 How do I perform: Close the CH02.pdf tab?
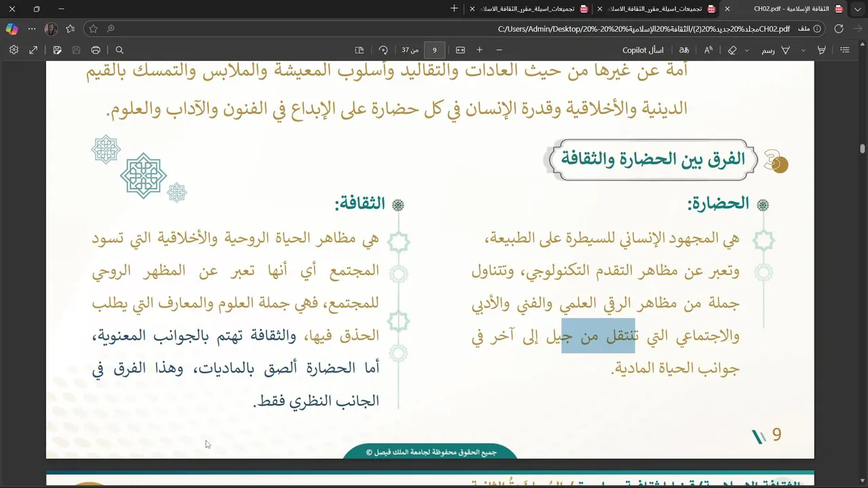pyautogui.click(x=728, y=9)
